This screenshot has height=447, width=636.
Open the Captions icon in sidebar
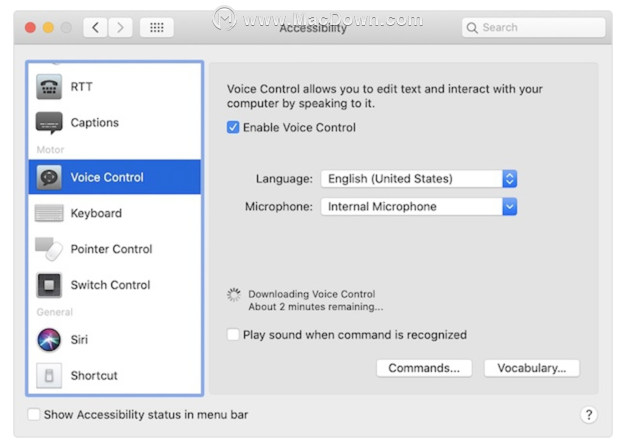point(49,122)
